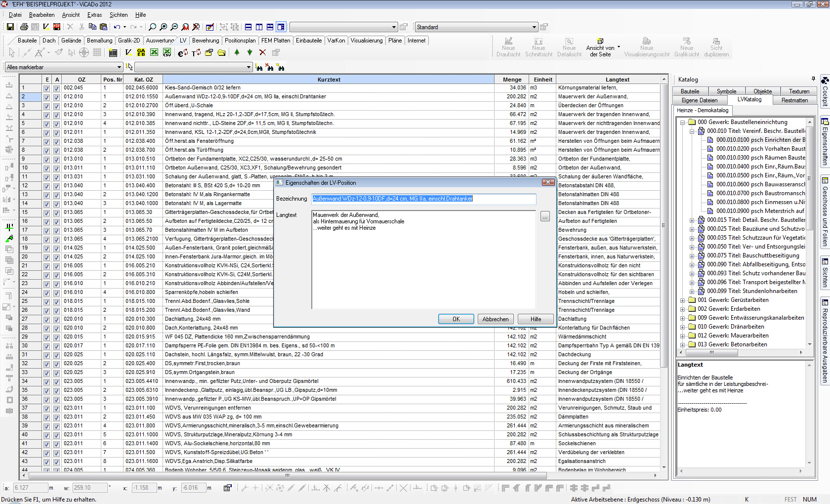Toggle column E checkbox in row 9
This screenshot has height=504, width=830.
46,159
